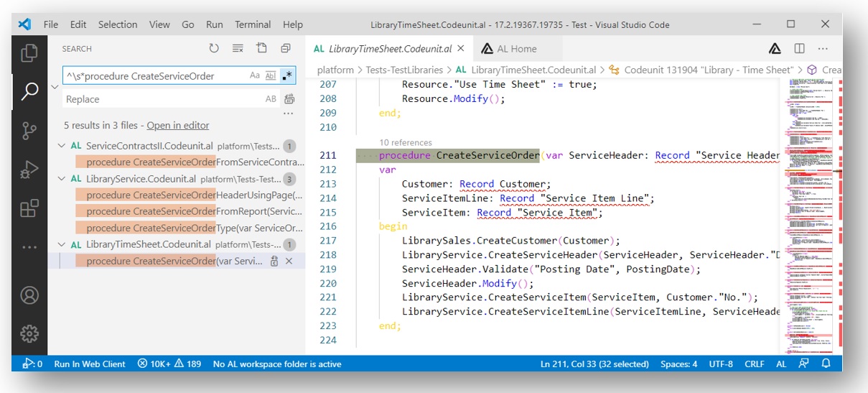Open the notifications bell in status bar
868x393 pixels.
[x=826, y=364]
